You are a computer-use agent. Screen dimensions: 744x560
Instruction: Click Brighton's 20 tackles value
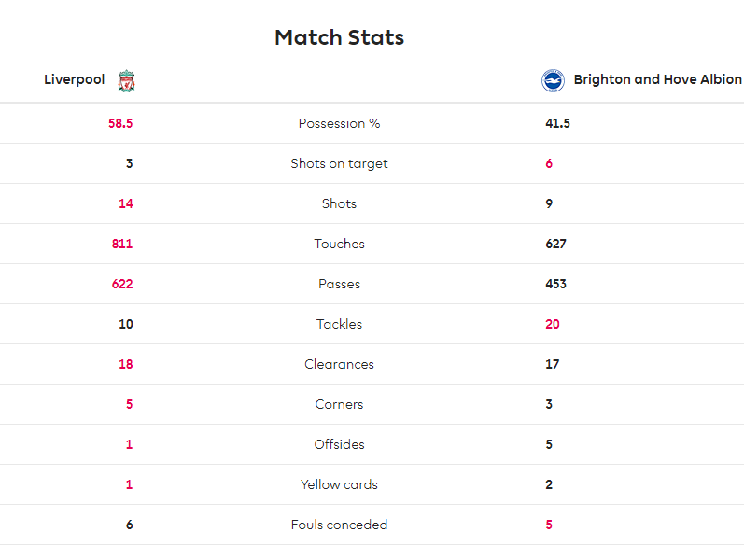pos(553,324)
